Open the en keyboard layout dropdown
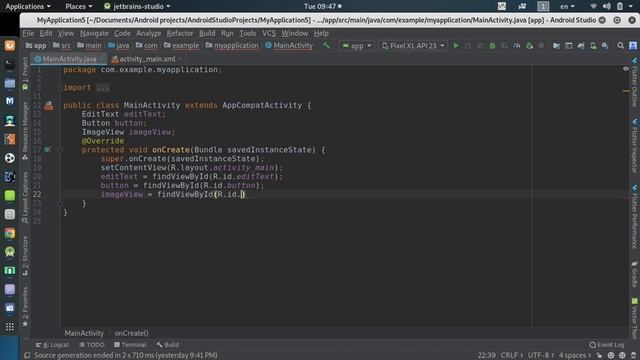This screenshot has height=360, width=640. 567,6
